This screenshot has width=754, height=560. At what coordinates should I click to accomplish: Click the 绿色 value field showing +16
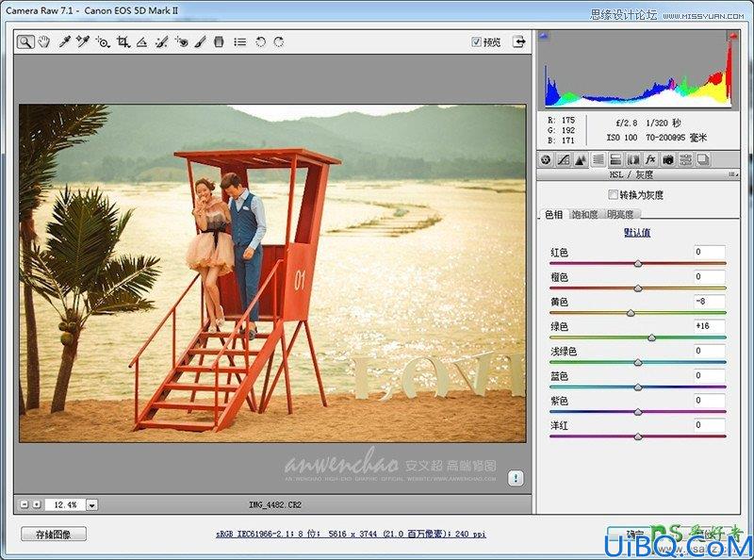tap(710, 326)
